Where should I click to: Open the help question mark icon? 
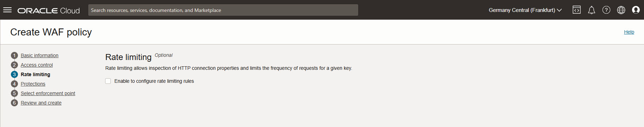coord(606,10)
